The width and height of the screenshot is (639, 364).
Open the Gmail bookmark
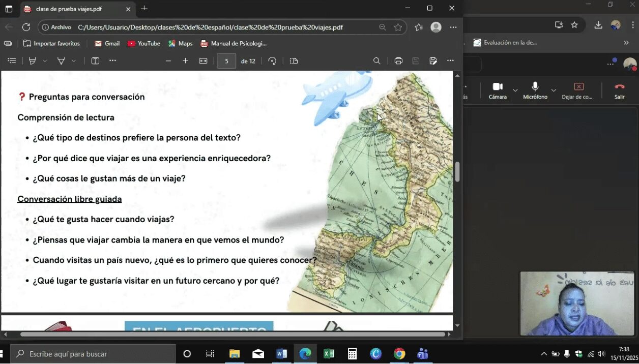tap(107, 44)
